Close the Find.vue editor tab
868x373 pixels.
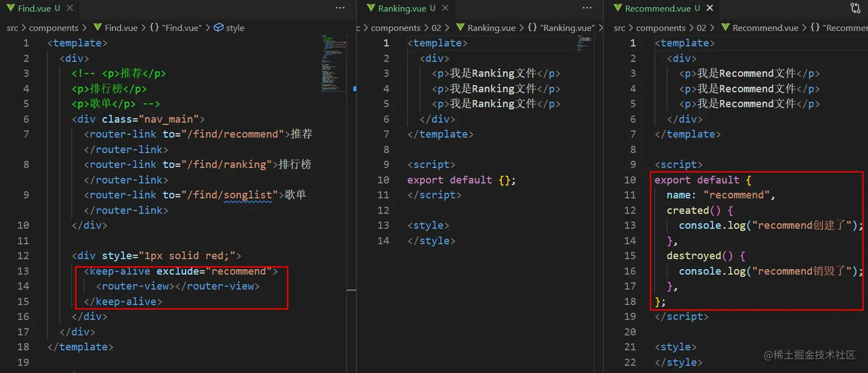click(x=71, y=8)
